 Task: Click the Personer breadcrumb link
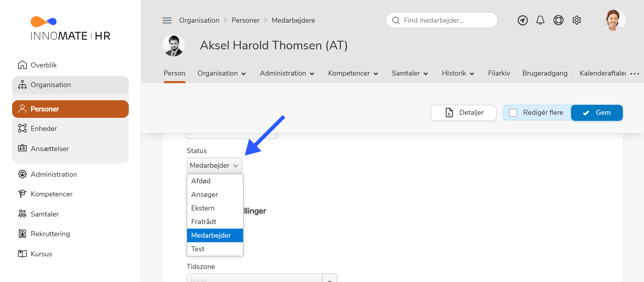pyautogui.click(x=245, y=20)
